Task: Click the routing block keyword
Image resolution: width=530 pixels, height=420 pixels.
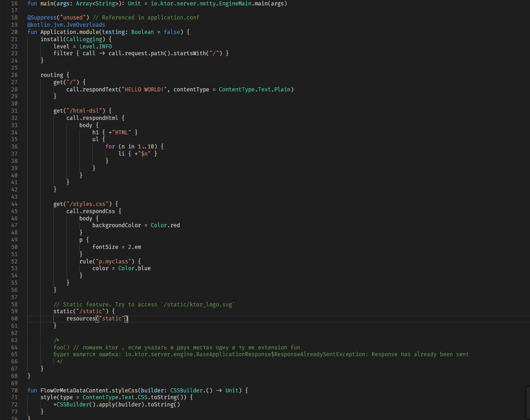Action: click(x=52, y=75)
